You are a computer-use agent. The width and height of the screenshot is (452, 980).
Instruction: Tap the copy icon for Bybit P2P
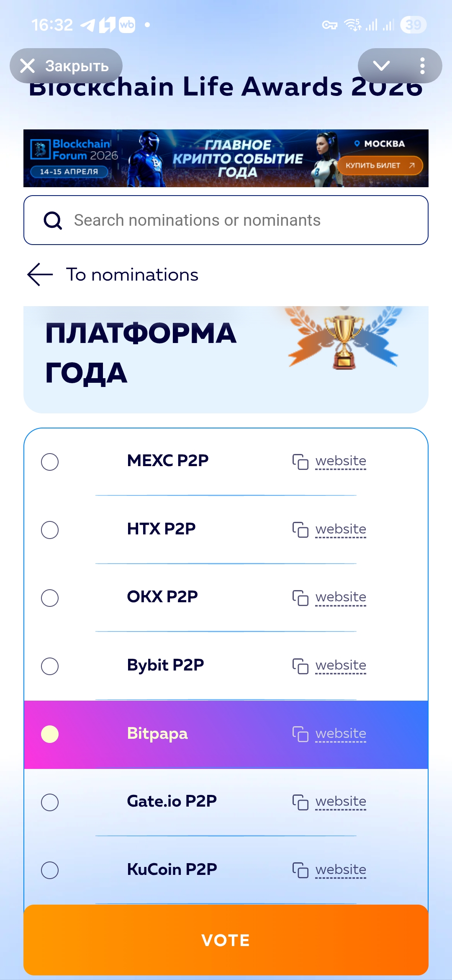300,666
